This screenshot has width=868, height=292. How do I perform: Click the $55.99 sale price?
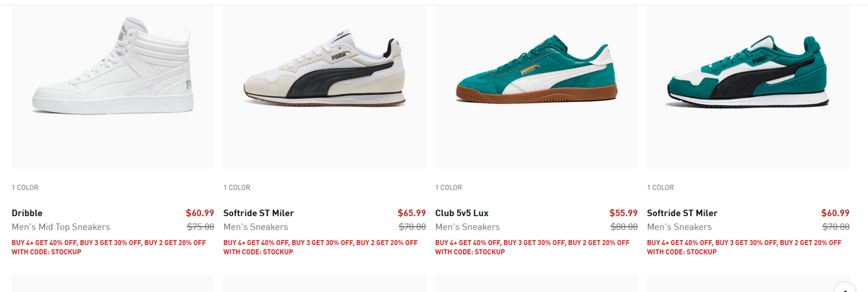pyautogui.click(x=624, y=213)
